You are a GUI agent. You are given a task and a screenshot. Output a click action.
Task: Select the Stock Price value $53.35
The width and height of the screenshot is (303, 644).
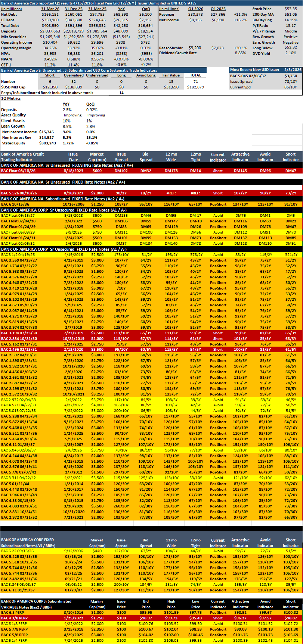[290, 9]
